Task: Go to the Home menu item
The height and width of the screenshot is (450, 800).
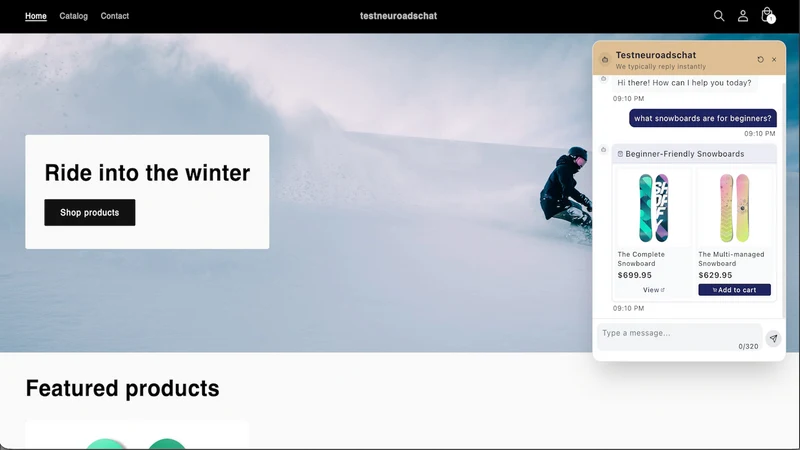Action: pos(36,16)
